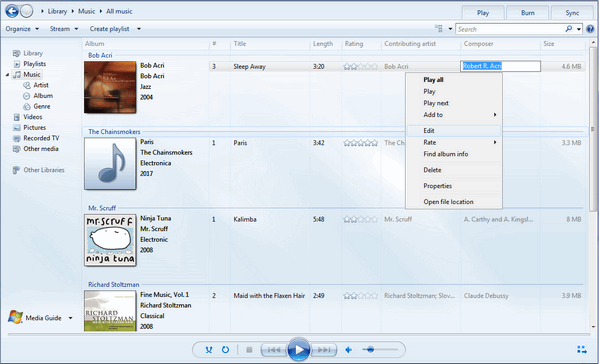
Task: Choose Edit from the context menu
Action: (454, 131)
